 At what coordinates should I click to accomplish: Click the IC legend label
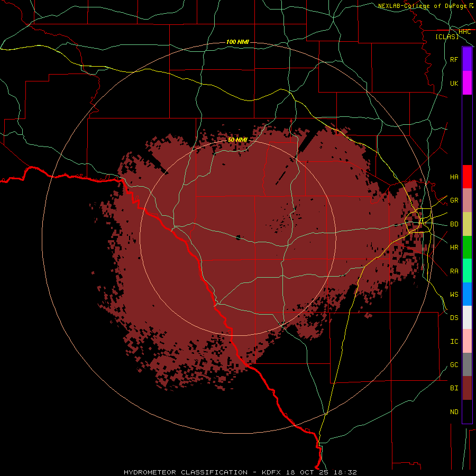pyautogui.click(x=454, y=342)
